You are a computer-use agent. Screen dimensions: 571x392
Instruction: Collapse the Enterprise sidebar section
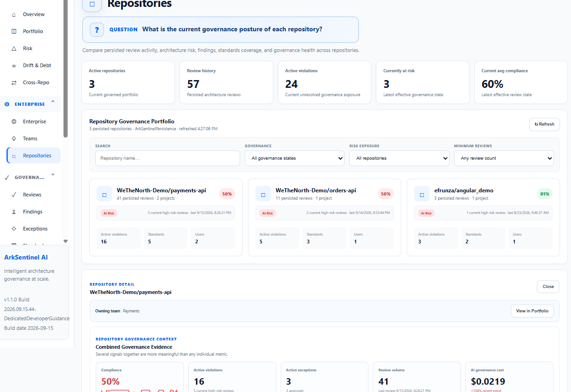[53, 102]
